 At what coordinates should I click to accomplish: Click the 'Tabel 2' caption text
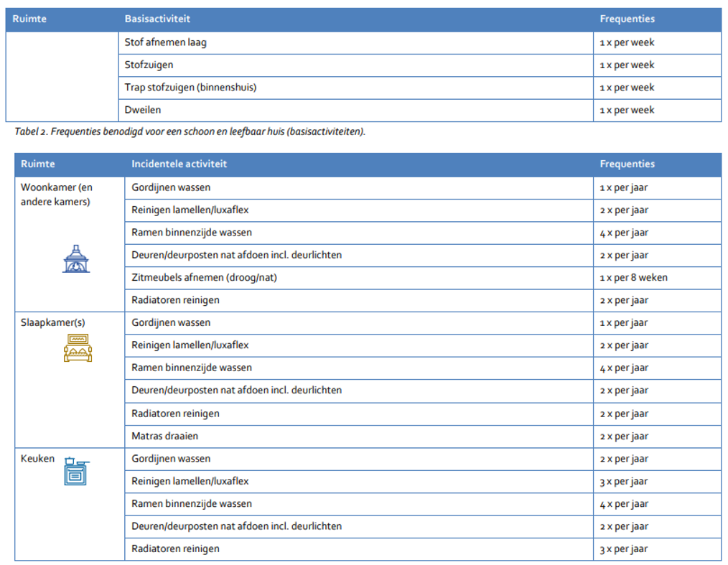click(x=190, y=132)
